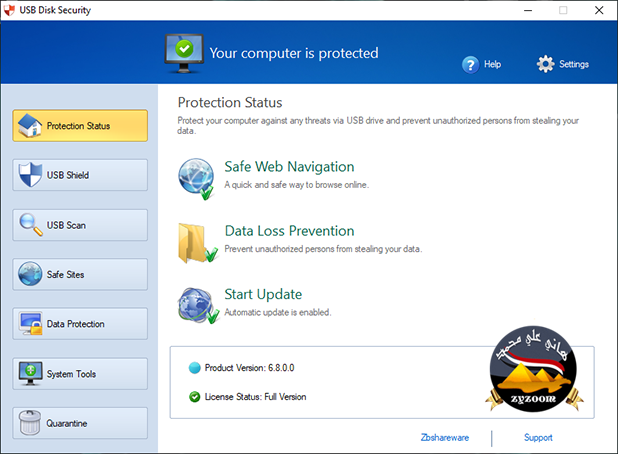Open the Data Protection section
Screen dimensions: 618x454
(x=80, y=324)
